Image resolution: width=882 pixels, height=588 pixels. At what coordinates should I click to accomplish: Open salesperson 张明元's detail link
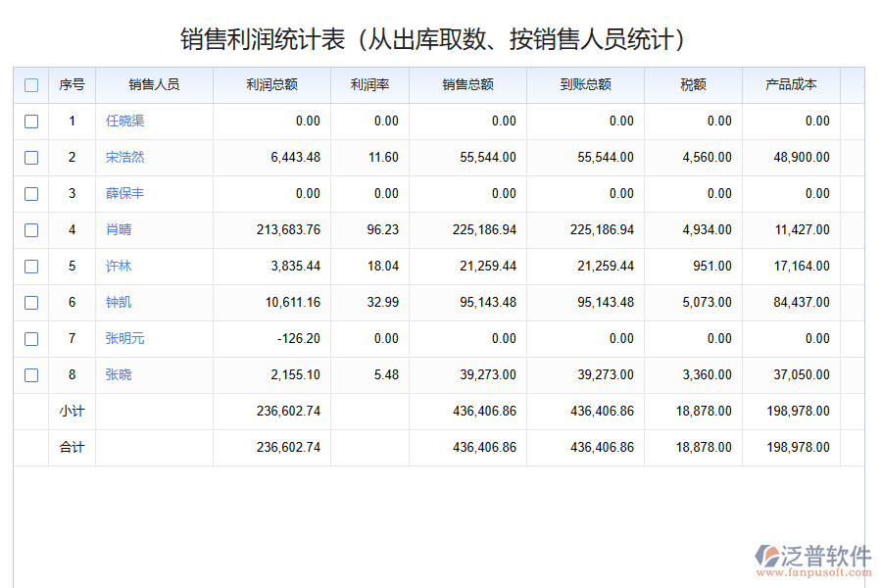125,338
